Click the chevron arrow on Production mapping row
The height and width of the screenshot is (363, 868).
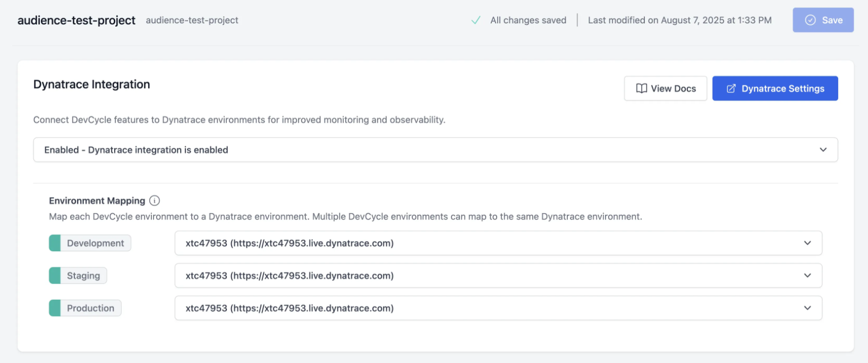[x=807, y=308]
